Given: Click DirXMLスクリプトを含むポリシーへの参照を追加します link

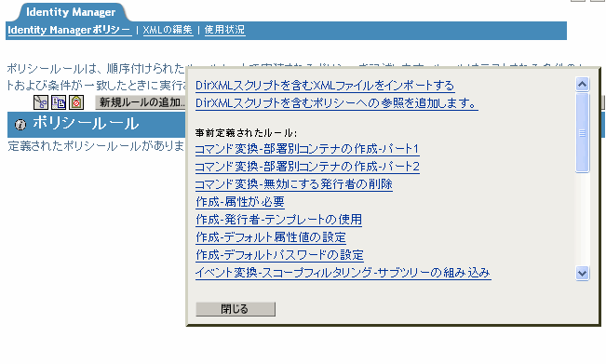Looking at the screenshot, I should click(x=336, y=103).
